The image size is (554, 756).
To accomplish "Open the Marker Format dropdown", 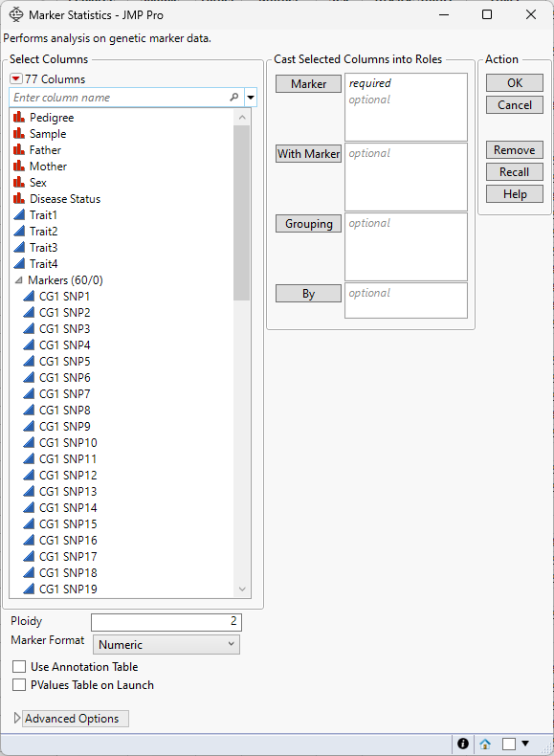I will pos(166,645).
